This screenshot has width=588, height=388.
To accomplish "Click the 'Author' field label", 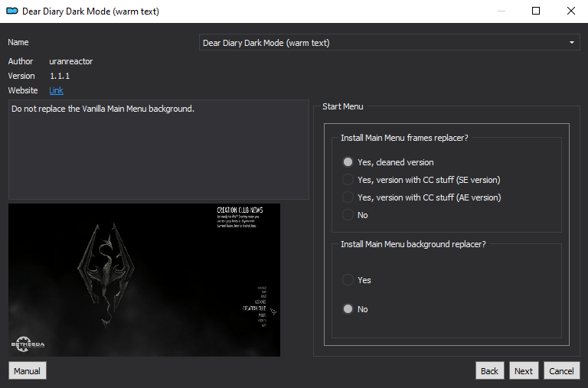I will [x=21, y=61].
